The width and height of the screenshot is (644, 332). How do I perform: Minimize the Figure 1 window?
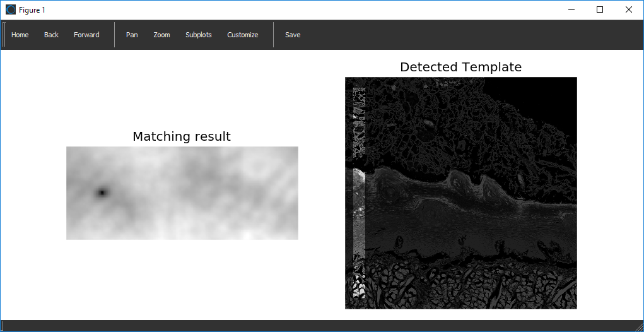571,9
